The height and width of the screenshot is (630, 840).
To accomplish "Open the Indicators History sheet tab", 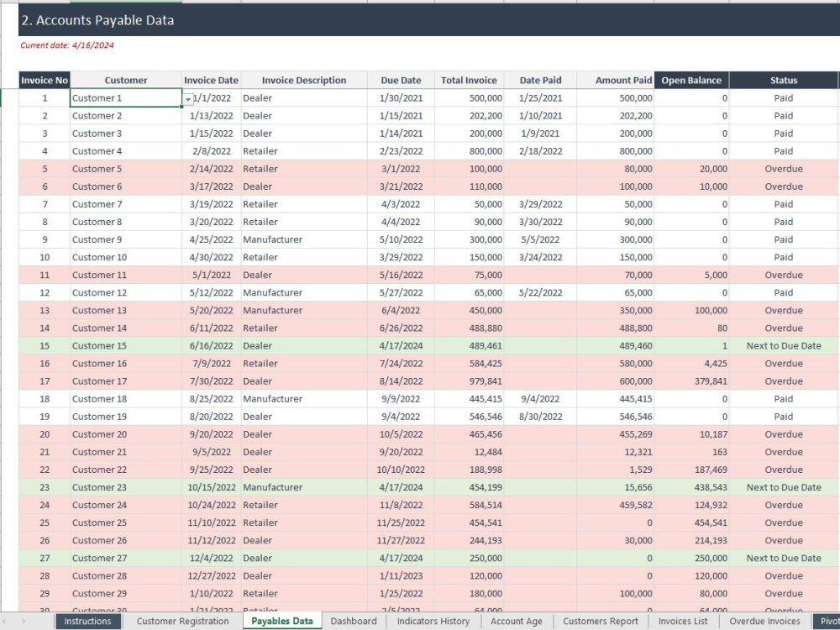I will pyautogui.click(x=433, y=622).
